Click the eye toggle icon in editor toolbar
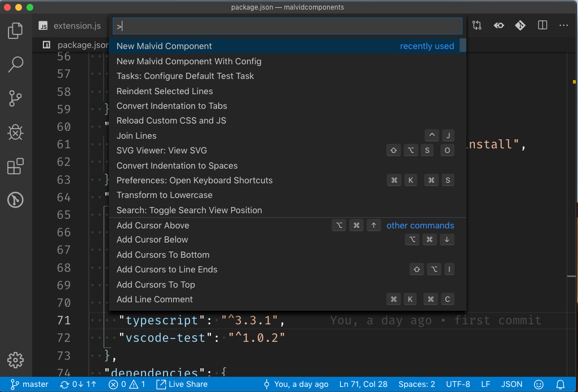The image size is (578, 392). (498, 25)
